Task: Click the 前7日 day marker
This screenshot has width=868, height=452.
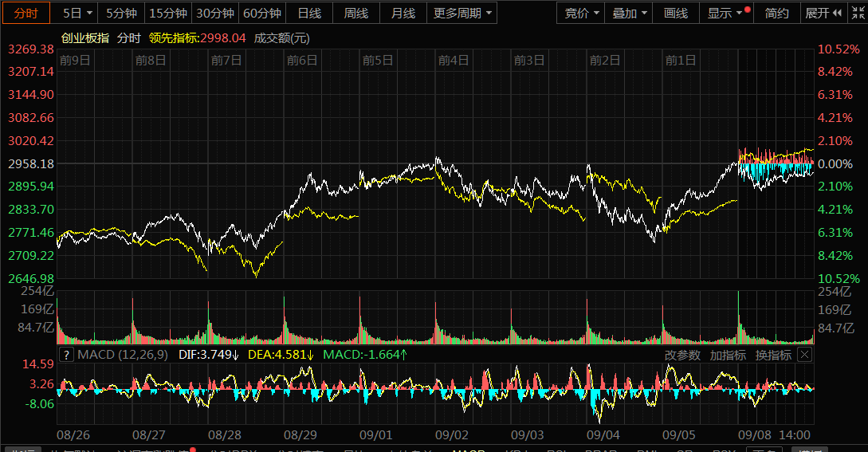Action: pyautogui.click(x=226, y=61)
